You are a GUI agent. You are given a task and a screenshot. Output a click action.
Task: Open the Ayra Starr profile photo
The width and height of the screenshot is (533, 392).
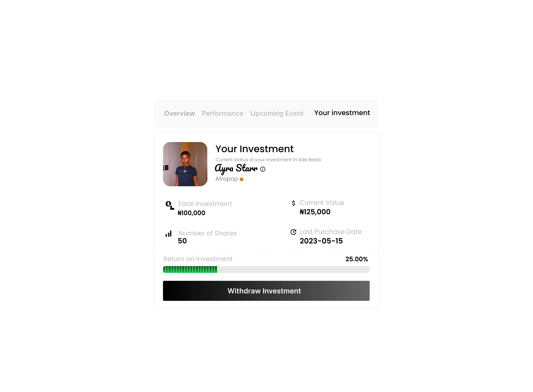point(185,164)
